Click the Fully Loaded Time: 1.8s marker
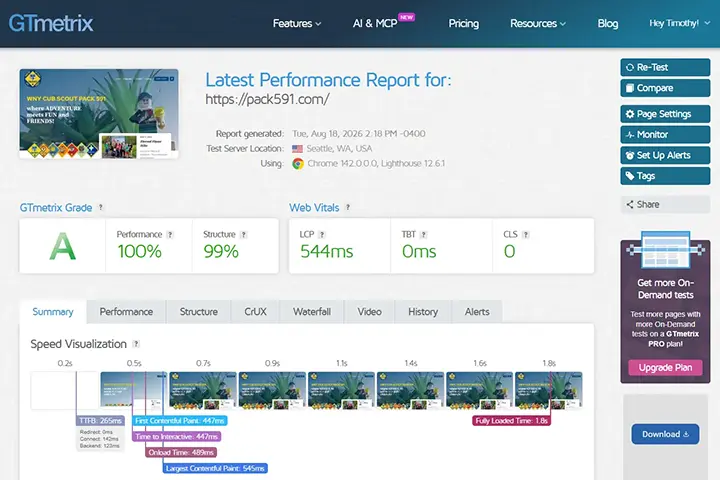Image resolution: width=720 pixels, height=480 pixels. click(x=512, y=421)
